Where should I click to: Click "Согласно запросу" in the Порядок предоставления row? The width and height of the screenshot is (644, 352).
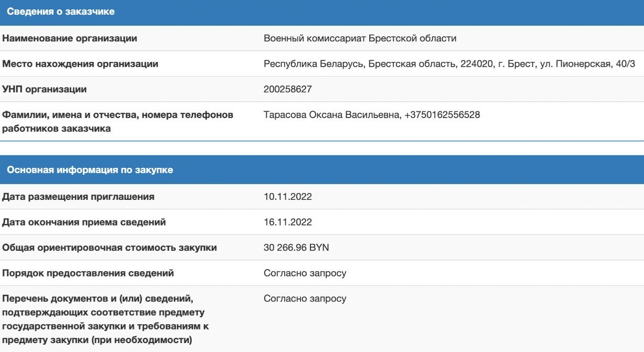[x=305, y=273]
